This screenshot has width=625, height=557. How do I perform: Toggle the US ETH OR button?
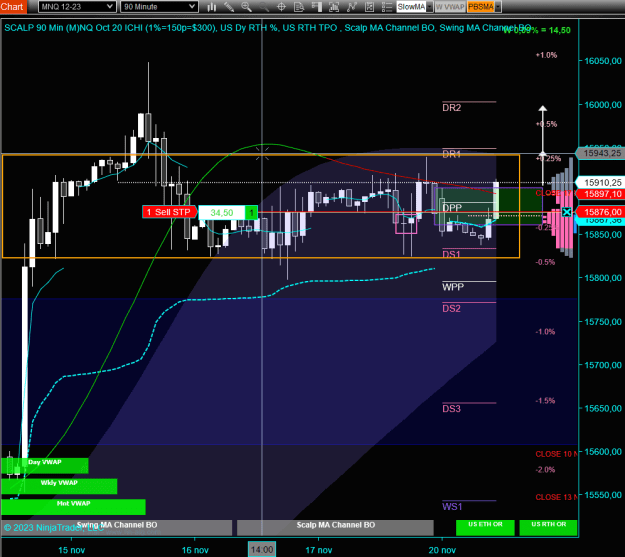coord(485,527)
